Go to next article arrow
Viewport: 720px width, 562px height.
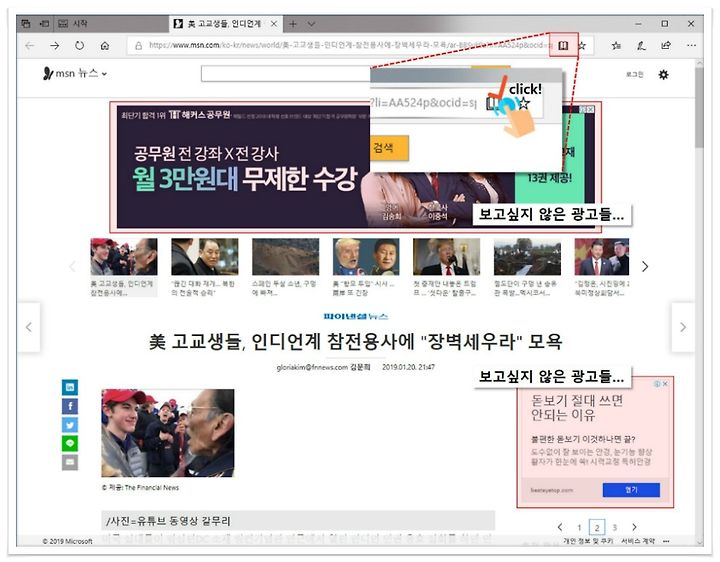point(683,327)
